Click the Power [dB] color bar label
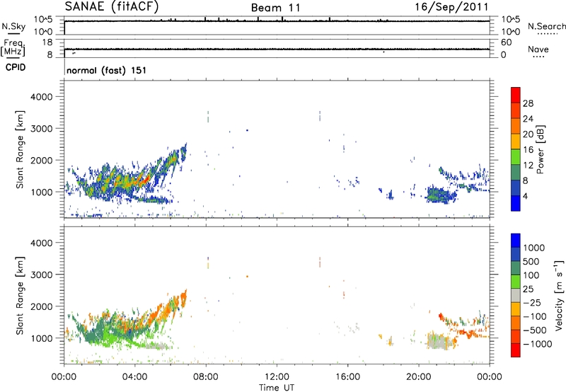Viewport: 566px width, 392px height. coord(540,149)
